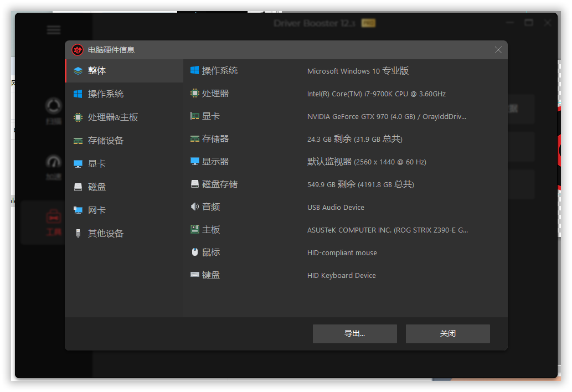Click the 键盘 label in main list
Image resolution: width=572 pixels, height=392 pixels.
click(211, 275)
